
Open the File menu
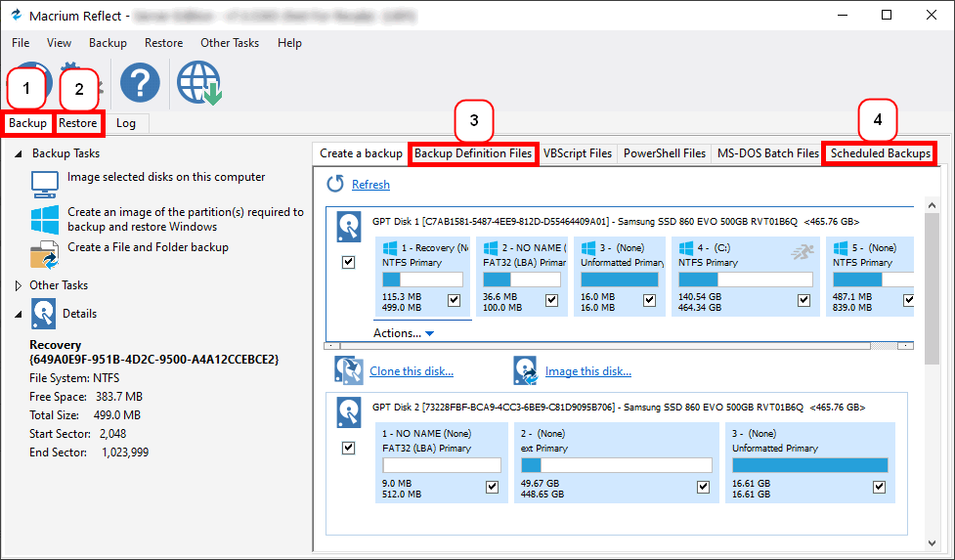[21, 43]
